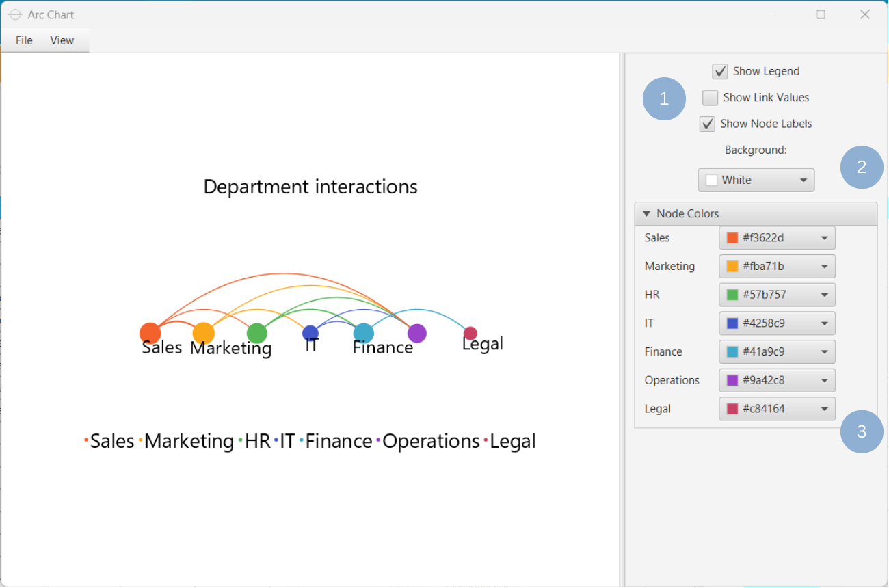The image size is (889, 588).
Task: Click the Operations entry in the legend
Action: tap(430, 442)
